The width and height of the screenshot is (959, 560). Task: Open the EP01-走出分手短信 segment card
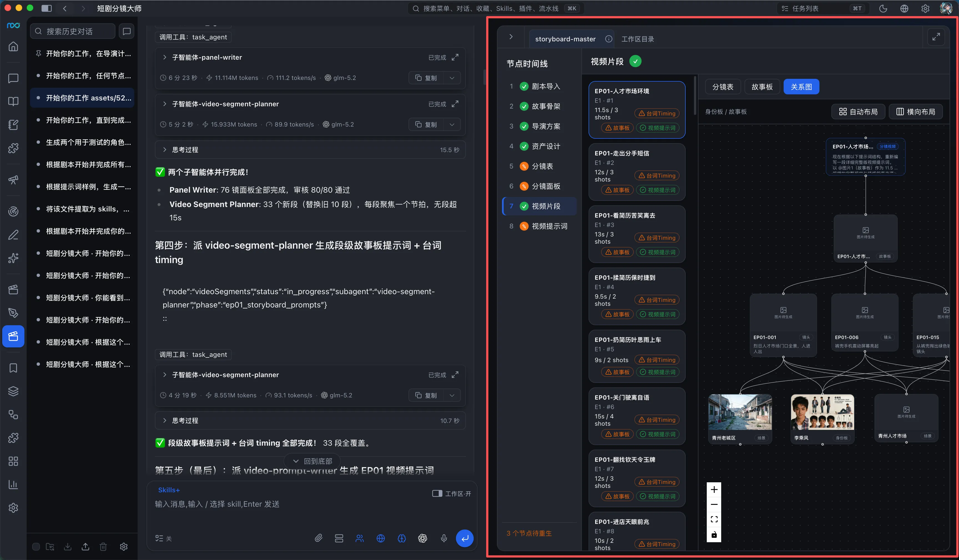pyautogui.click(x=637, y=172)
